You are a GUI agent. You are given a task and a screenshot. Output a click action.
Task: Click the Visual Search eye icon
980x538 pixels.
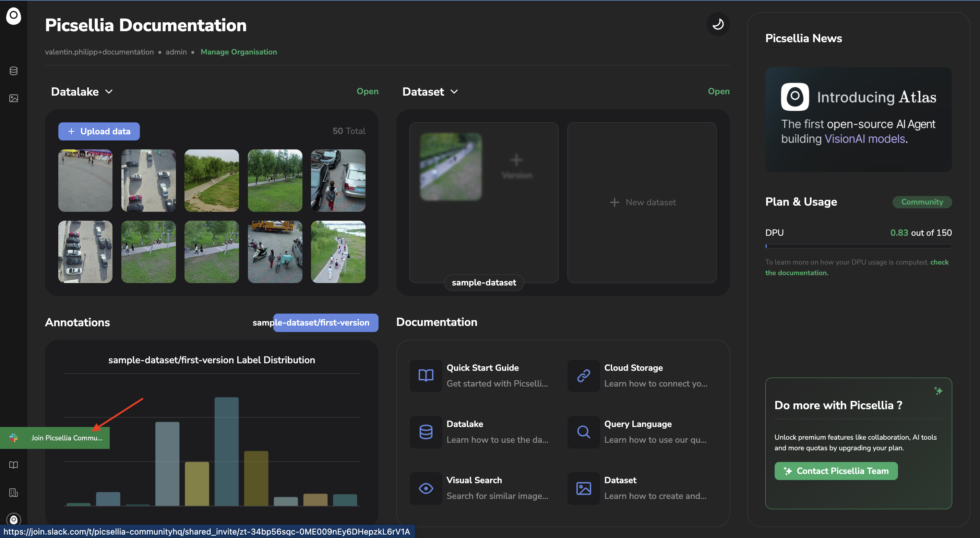pos(426,488)
